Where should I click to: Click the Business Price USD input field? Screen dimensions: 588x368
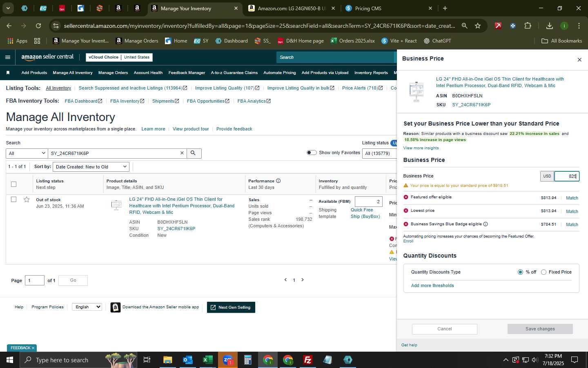pos(566,176)
